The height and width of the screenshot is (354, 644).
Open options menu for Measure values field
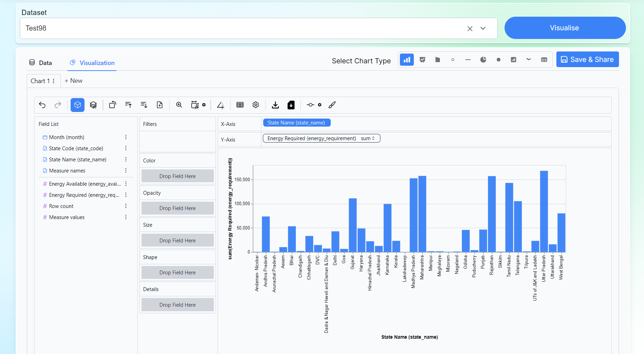point(126,217)
